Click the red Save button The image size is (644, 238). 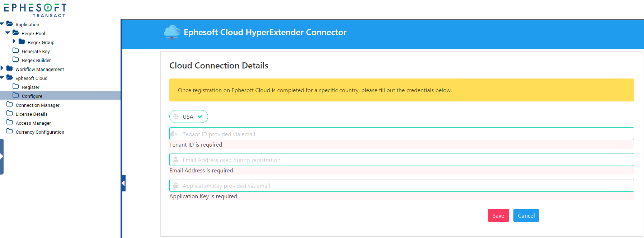(x=498, y=215)
